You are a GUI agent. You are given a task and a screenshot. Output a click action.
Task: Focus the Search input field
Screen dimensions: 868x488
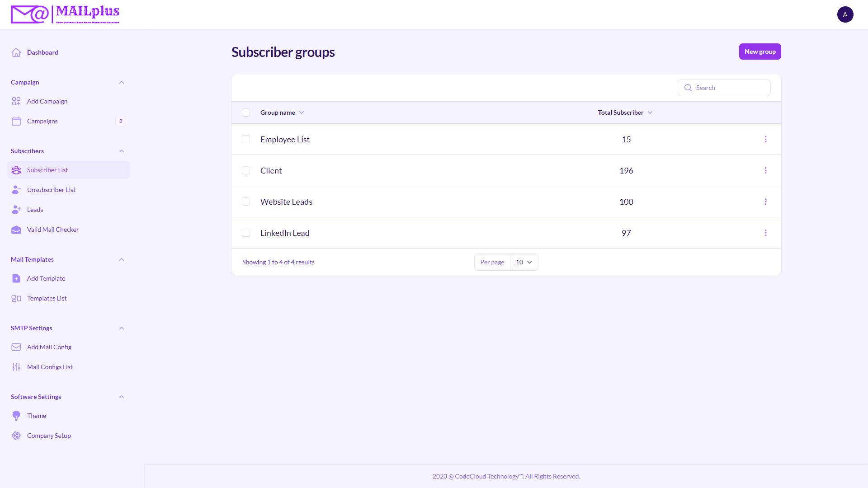point(724,88)
